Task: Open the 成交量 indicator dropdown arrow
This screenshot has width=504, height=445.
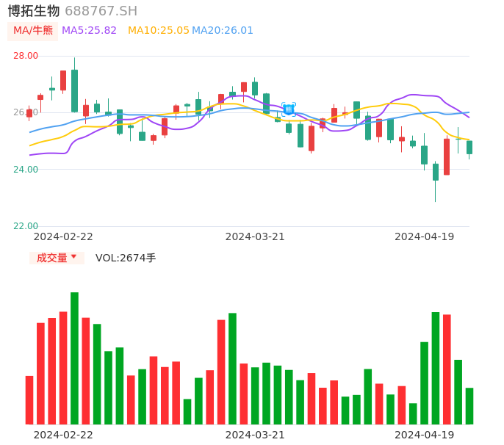Action: pyautogui.click(x=73, y=257)
